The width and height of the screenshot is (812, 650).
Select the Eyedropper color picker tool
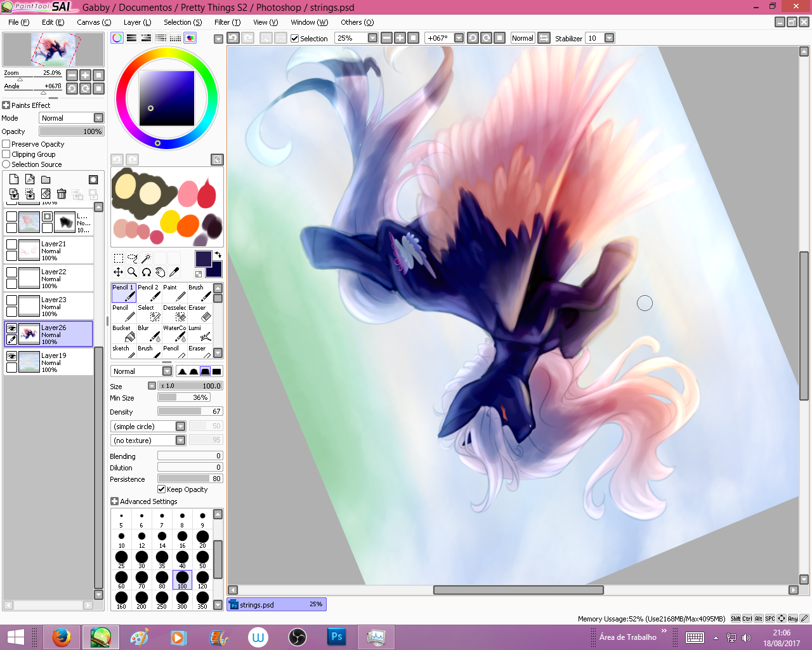pos(174,272)
